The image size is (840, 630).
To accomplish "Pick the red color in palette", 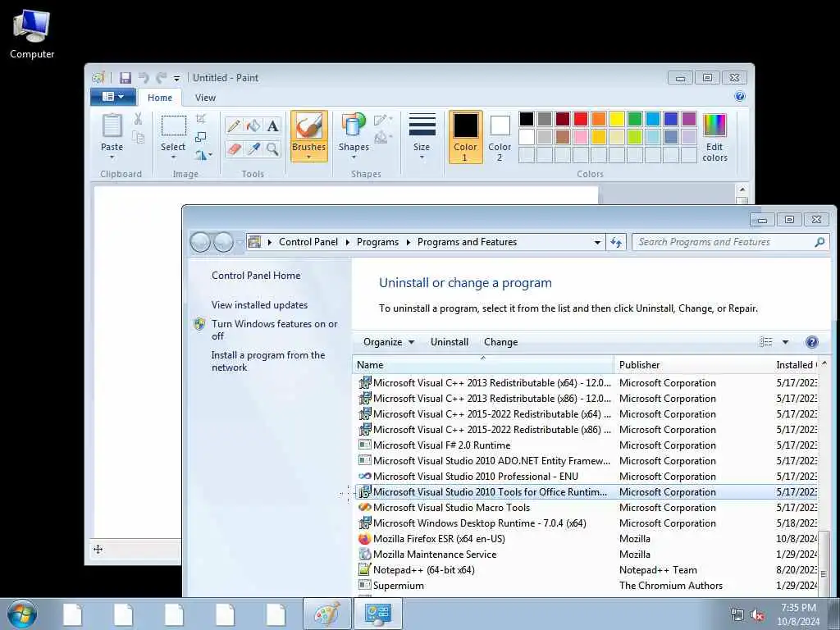I will point(580,119).
